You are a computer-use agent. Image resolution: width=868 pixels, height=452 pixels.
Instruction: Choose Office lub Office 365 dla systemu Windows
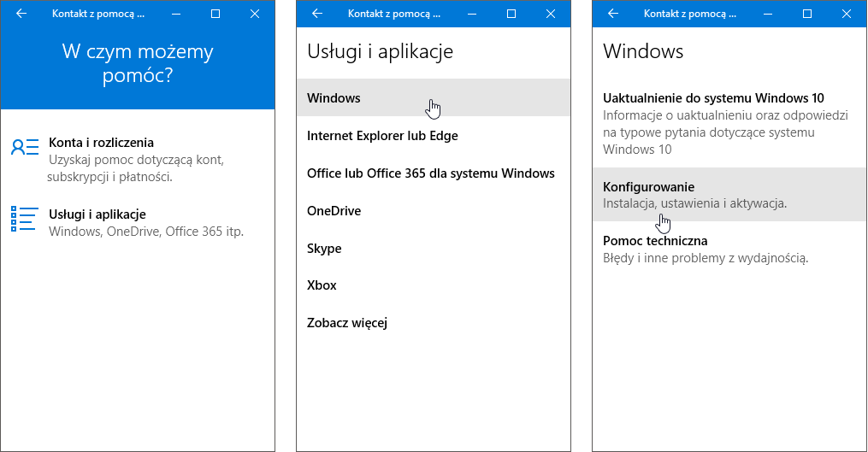pos(434,173)
